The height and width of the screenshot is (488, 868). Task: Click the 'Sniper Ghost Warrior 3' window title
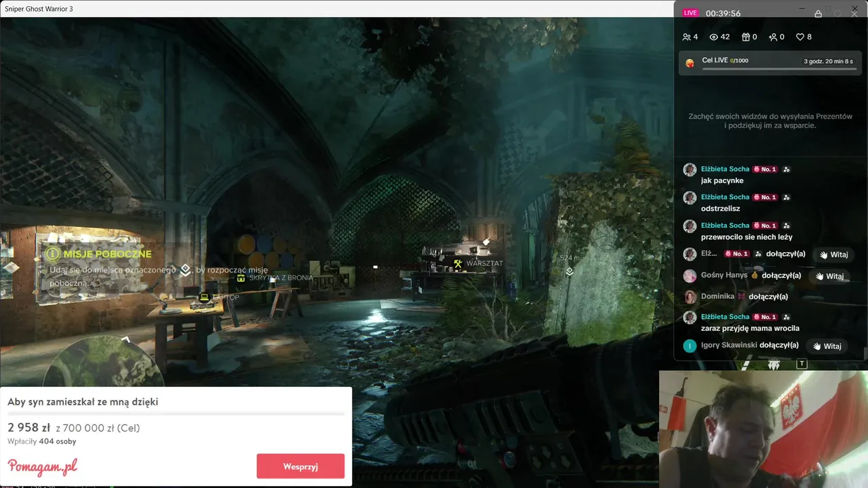pos(39,9)
